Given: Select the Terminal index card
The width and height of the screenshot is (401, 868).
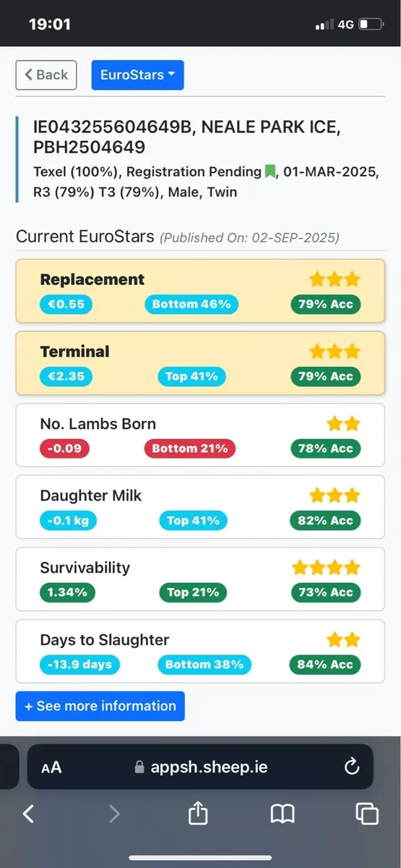Looking at the screenshot, I should (200, 363).
